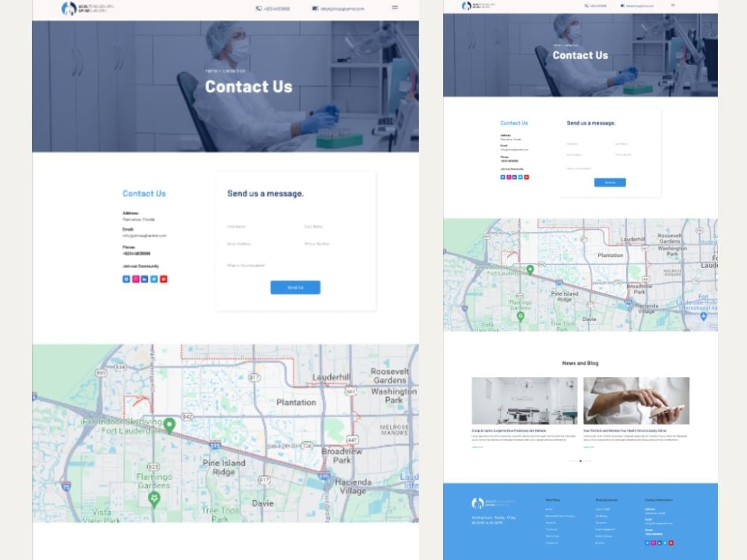
Task: Open Twitter icon in right mockup contact section
Action: click(520, 177)
